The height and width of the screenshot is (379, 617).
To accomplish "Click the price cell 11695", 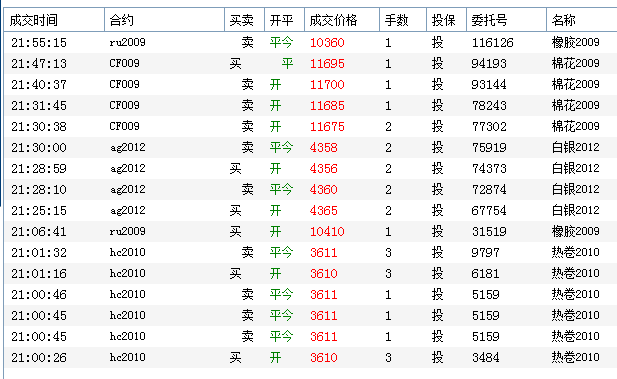I will point(327,63).
